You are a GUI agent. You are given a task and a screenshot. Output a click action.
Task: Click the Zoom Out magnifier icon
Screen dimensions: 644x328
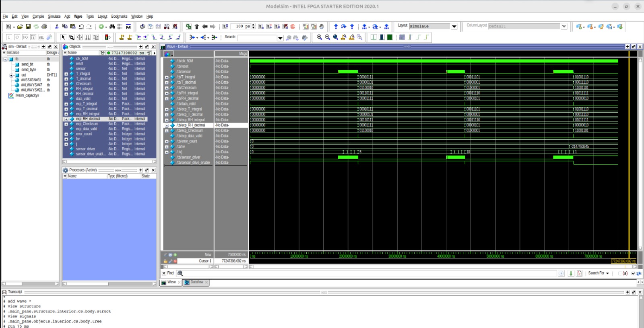coord(327,37)
